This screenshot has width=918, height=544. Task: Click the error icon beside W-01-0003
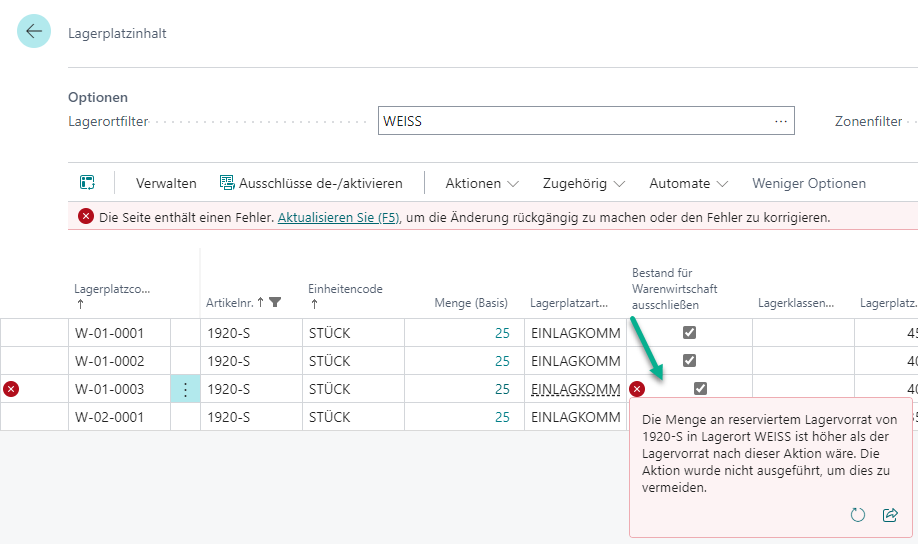tap(11, 389)
